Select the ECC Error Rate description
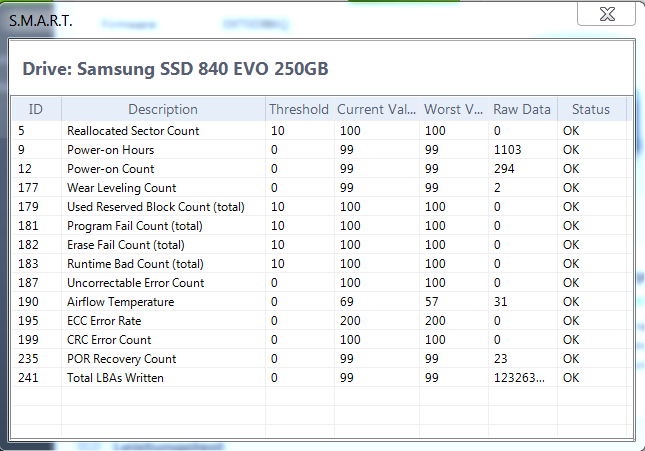 [104, 321]
